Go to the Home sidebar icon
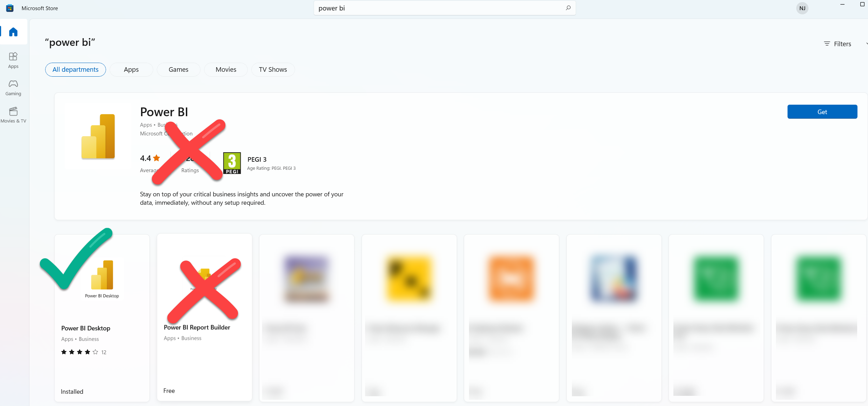The height and width of the screenshot is (406, 868). (x=13, y=32)
